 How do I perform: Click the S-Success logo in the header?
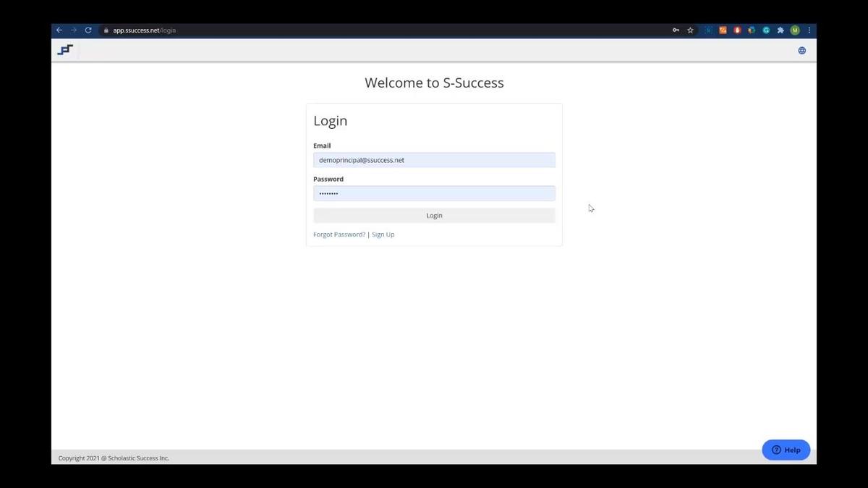[65, 50]
